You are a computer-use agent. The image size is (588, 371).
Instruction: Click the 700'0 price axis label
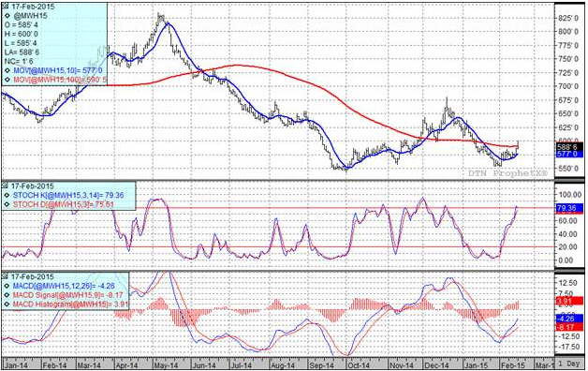(567, 86)
